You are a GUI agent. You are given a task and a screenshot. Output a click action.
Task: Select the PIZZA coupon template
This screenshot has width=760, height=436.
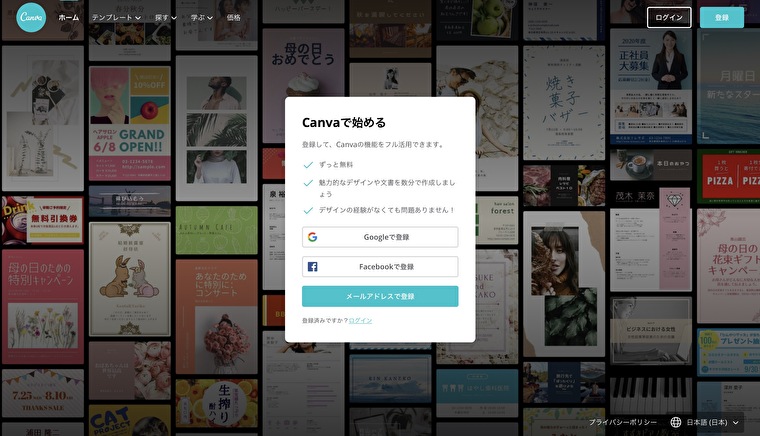tap(728, 176)
